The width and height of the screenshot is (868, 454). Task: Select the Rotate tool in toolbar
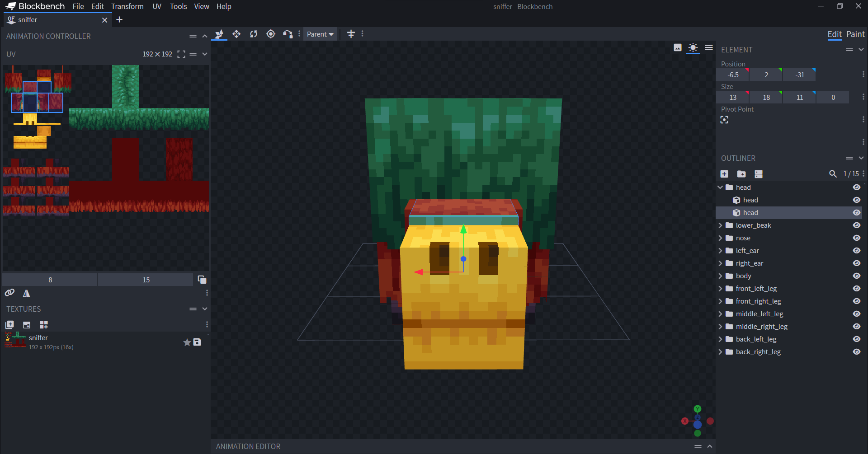click(253, 34)
